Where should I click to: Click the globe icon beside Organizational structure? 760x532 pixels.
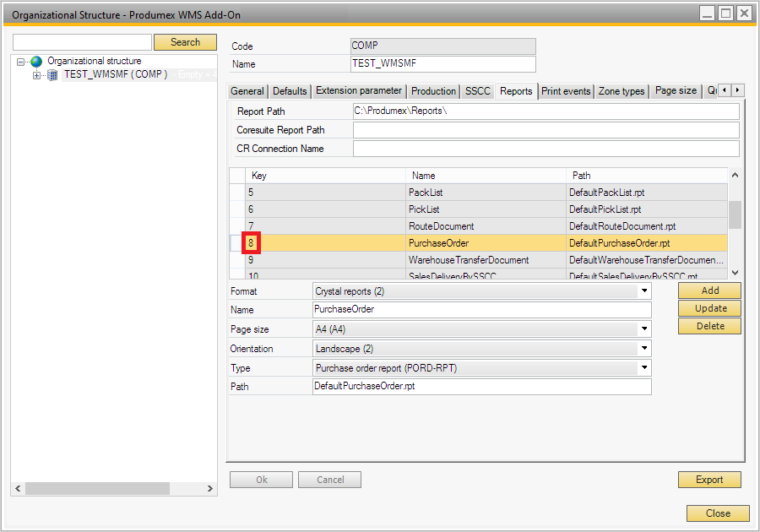(36, 62)
